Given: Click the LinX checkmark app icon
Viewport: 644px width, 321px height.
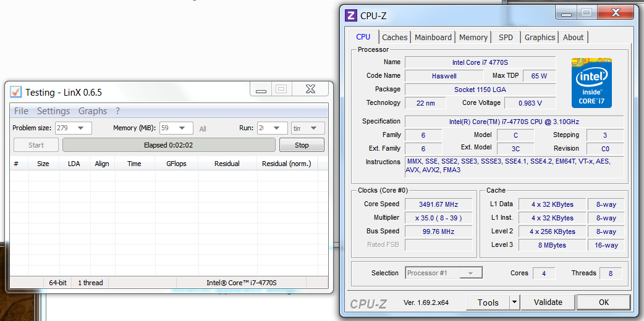Looking at the screenshot, I should click(15, 91).
